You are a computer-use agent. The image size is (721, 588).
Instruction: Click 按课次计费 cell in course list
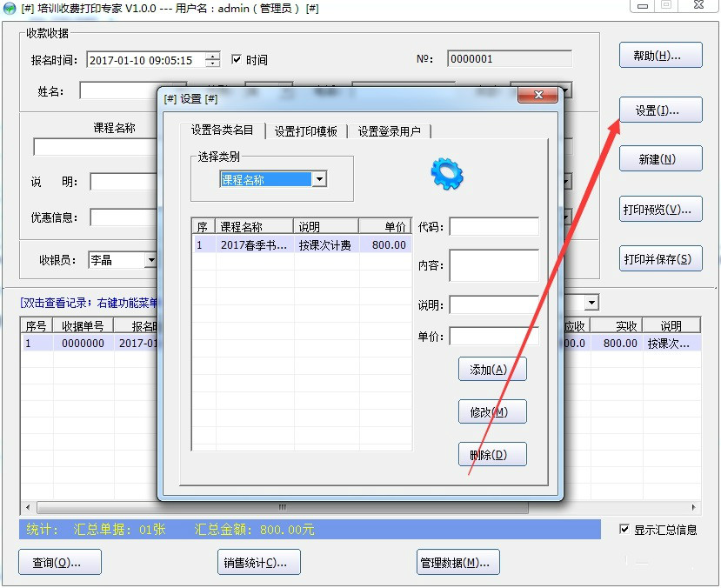[x=325, y=245]
